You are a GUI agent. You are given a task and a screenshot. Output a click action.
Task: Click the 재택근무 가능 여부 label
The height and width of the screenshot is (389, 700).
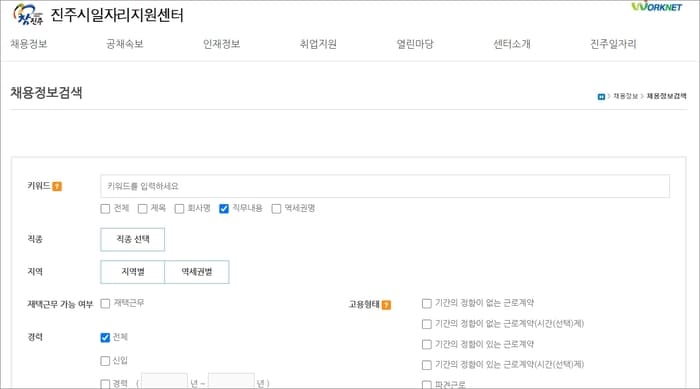click(60, 305)
